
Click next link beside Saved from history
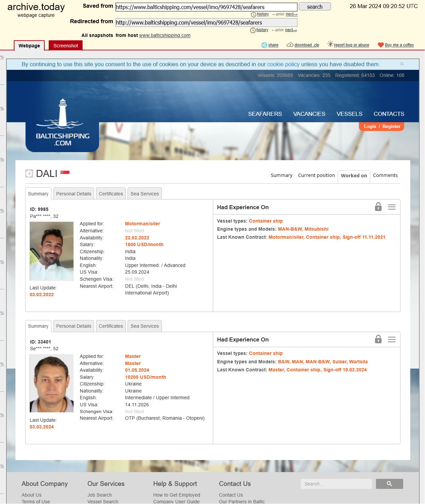pos(291,14)
